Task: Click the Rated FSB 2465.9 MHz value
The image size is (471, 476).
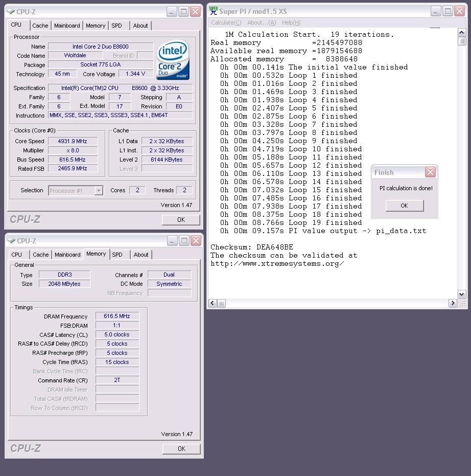Action: (x=73, y=169)
